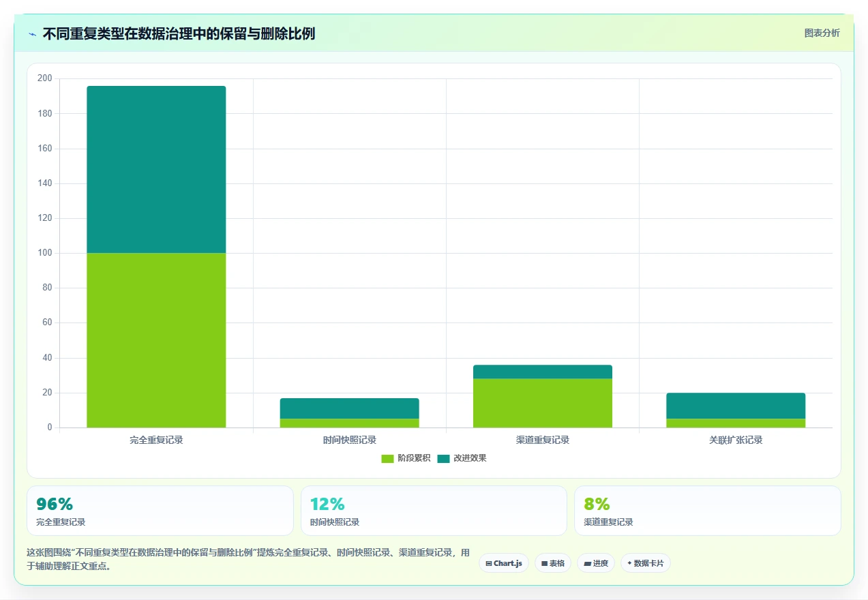The image size is (868, 600).
Task: Select the 数据卡片 tag chip
Action: coord(645,563)
